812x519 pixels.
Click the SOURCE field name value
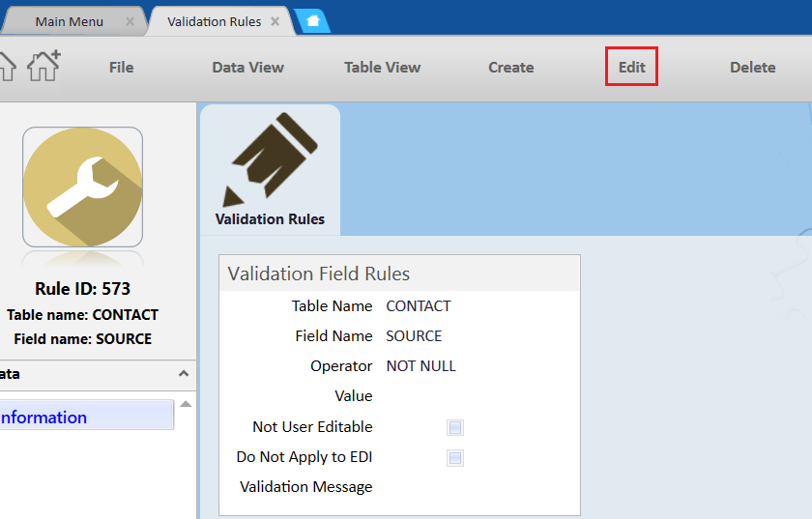click(x=414, y=336)
